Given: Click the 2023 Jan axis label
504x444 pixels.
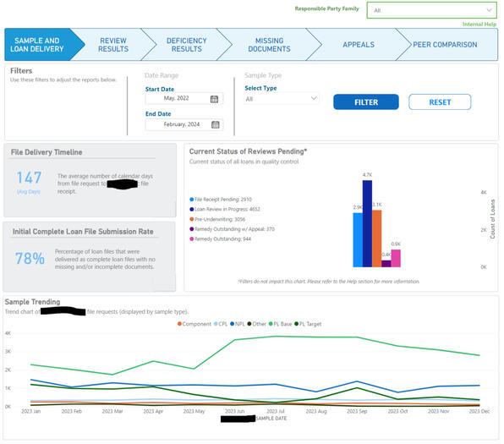Looking at the screenshot, I should (x=30, y=411).
